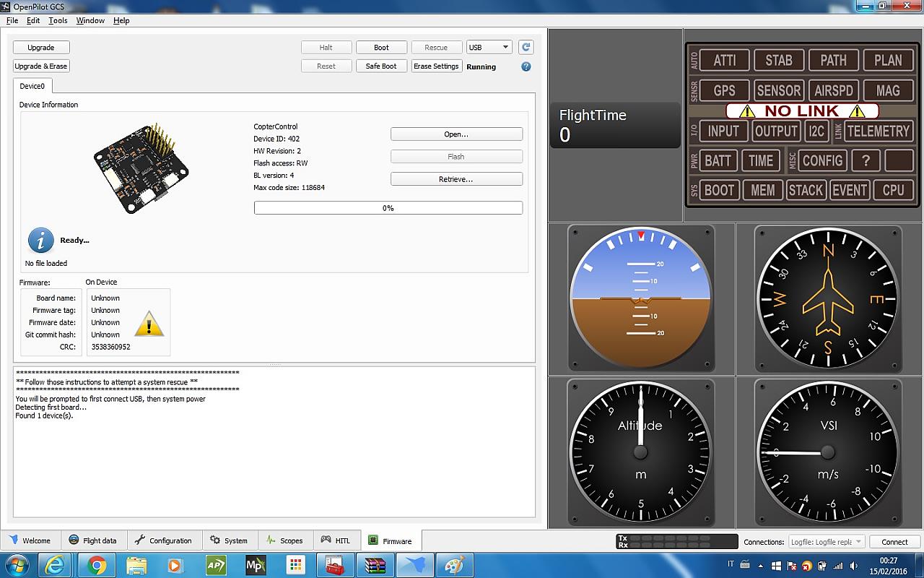Open WinRAR from the taskbar
Screen dimensions: 924x578
point(375,565)
